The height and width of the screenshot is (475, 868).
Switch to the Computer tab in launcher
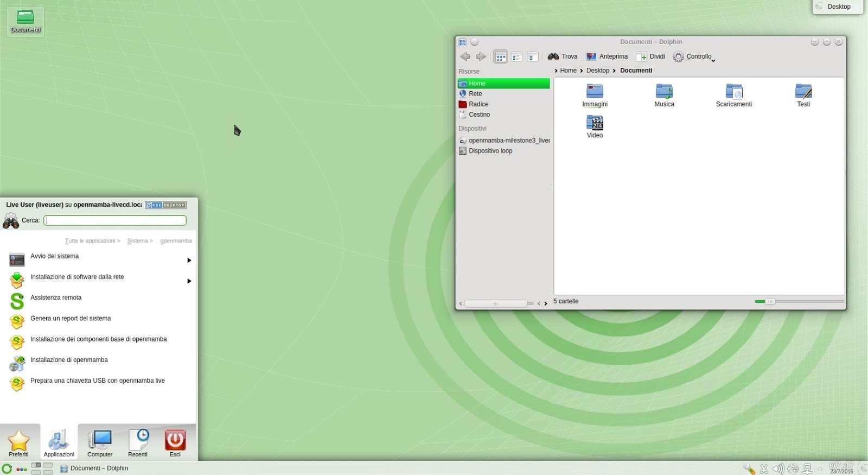tap(100, 443)
